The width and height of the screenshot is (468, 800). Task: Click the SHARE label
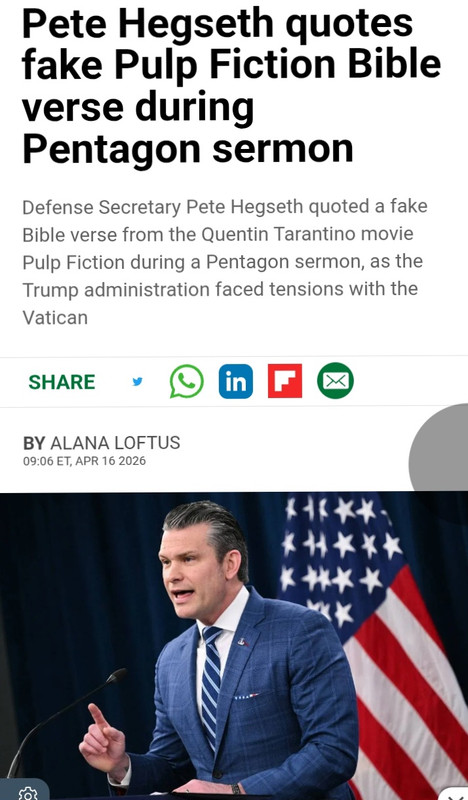(x=62, y=382)
